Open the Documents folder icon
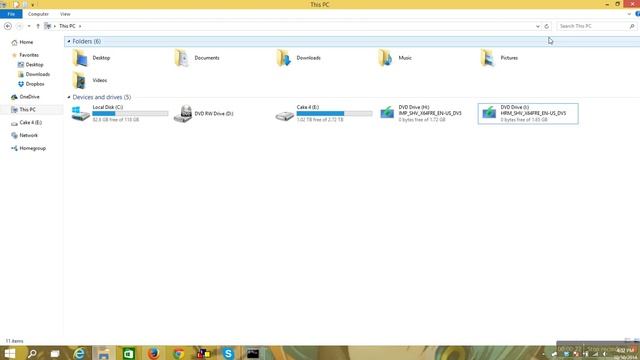 [182, 58]
